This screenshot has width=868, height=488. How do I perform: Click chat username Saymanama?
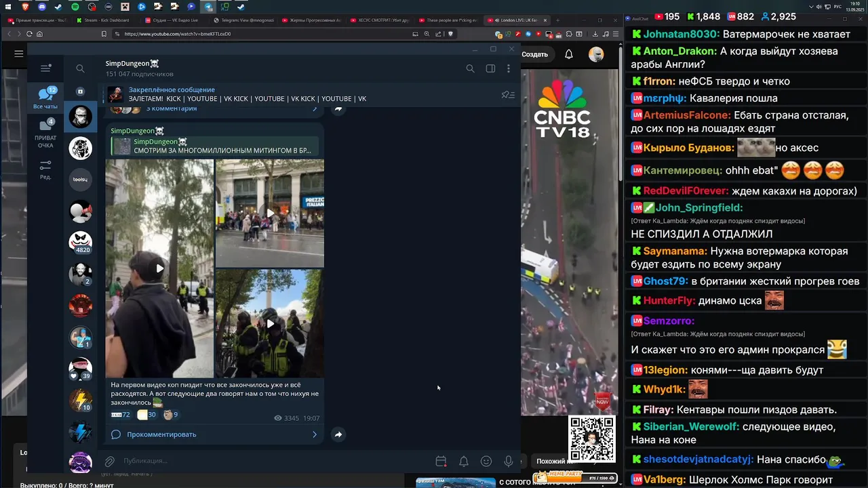675,251
